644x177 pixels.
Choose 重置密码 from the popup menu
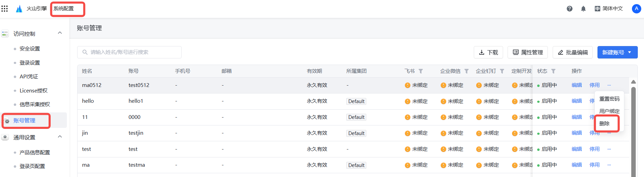pos(609,99)
